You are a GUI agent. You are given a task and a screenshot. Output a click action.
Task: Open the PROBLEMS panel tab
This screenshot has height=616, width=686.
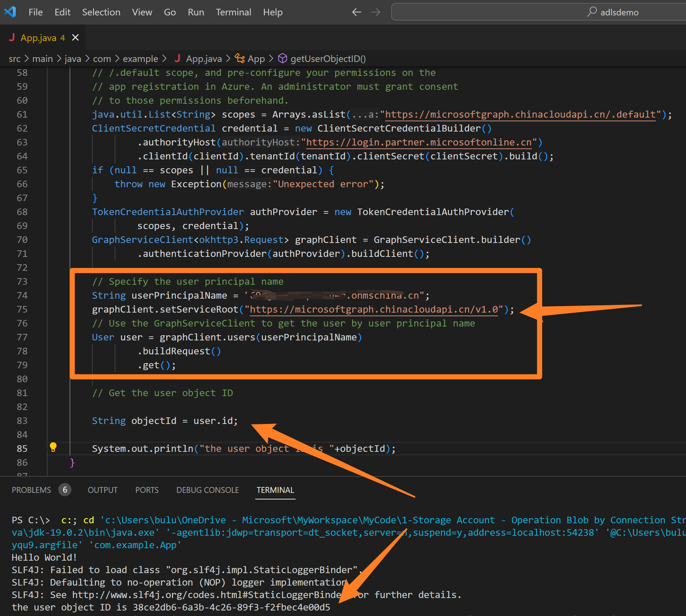coord(31,490)
